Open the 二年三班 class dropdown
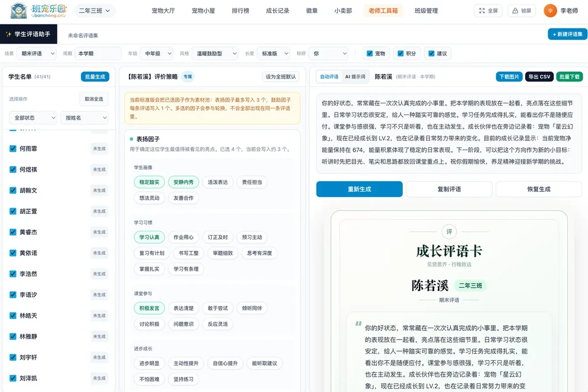The height and width of the screenshot is (392, 588). pyautogui.click(x=95, y=11)
